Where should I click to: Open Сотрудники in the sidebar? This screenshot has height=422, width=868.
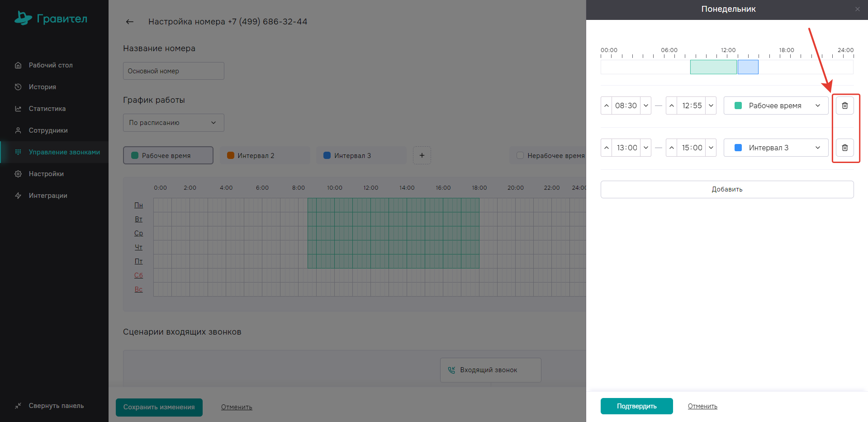coord(48,130)
